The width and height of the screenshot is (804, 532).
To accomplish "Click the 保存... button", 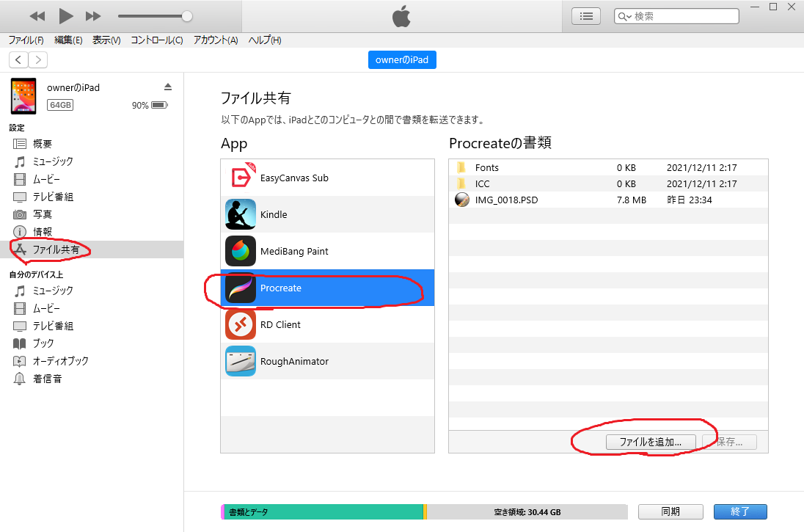I will [x=729, y=442].
